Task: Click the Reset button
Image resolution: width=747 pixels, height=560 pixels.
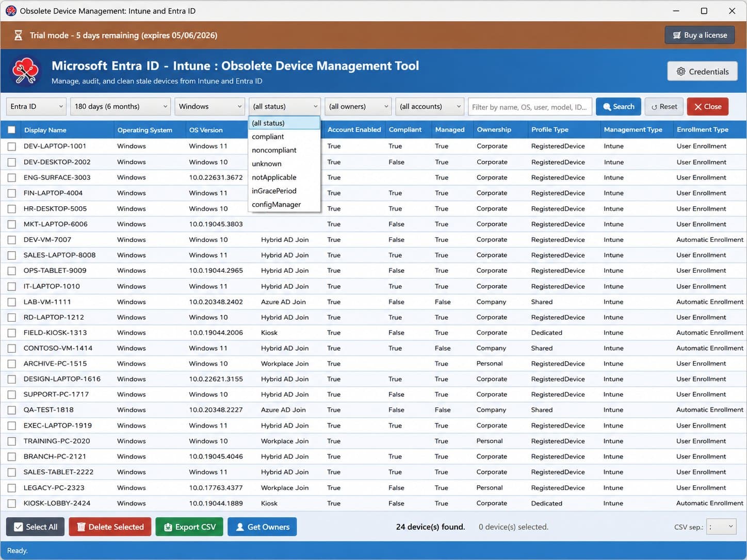Action: coord(664,107)
